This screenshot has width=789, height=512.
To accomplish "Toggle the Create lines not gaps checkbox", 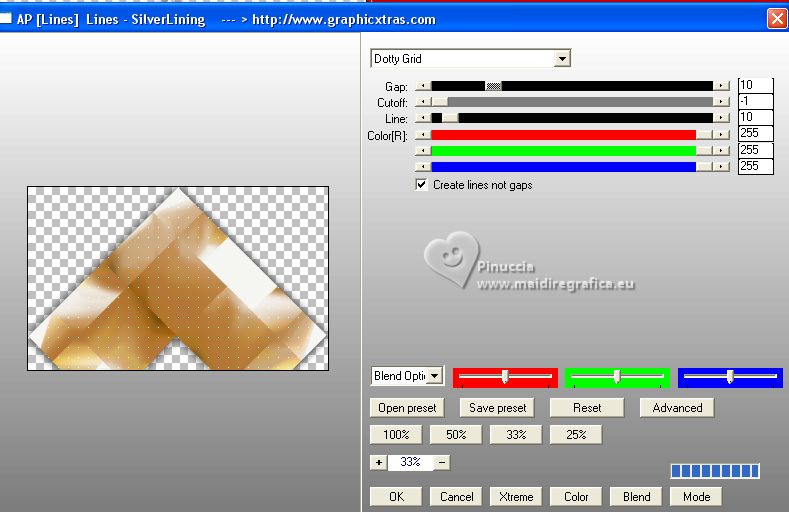I will (x=421, y=185).
